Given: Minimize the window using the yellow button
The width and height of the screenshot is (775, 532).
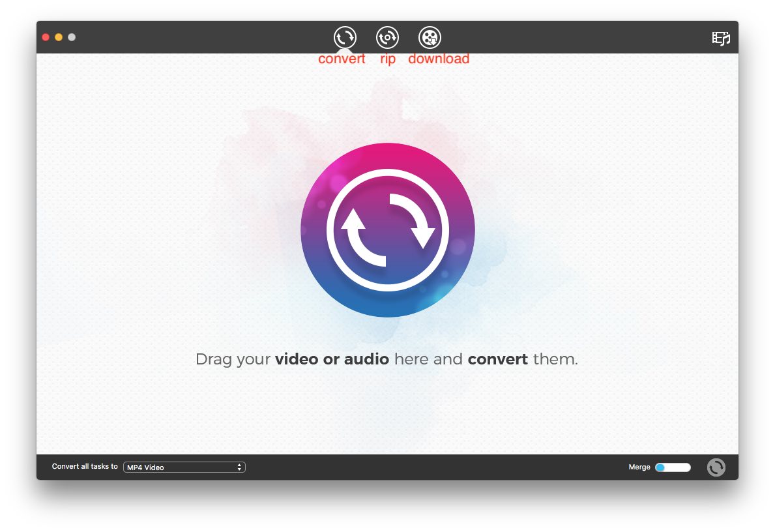Looking at the screenshot, I should [x=59, y=37].
